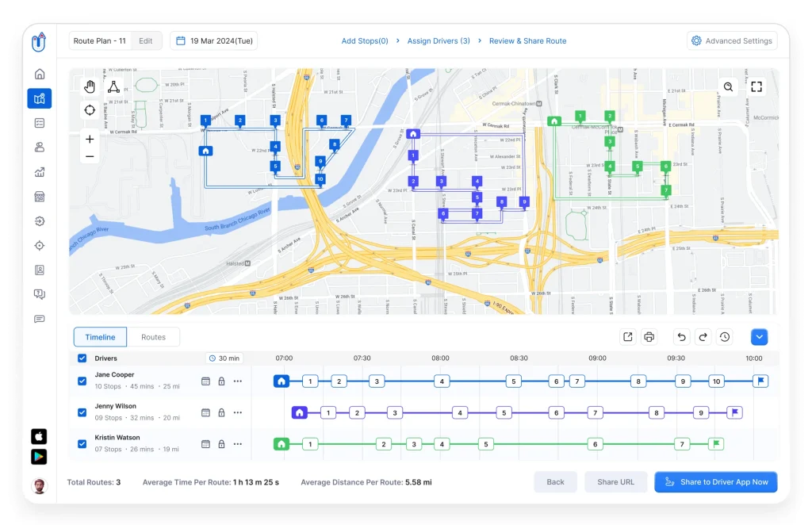Lock Jane Cooper's route
The image size is (812, 525).
[x=222, y=381]
